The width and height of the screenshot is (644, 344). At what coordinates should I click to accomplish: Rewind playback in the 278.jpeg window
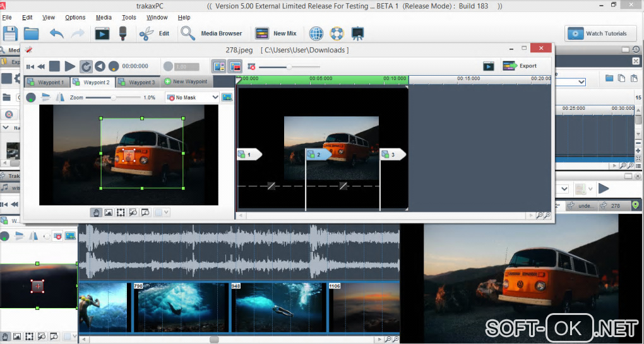41,66
